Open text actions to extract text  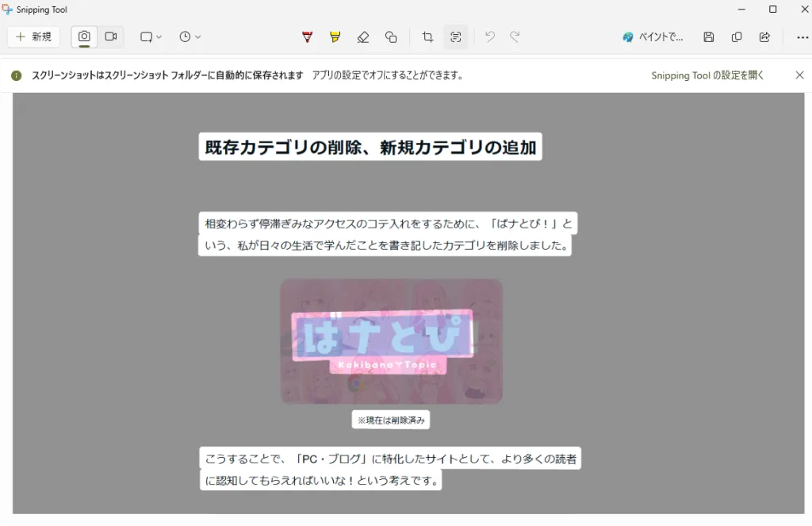click(x=456, y=36)
